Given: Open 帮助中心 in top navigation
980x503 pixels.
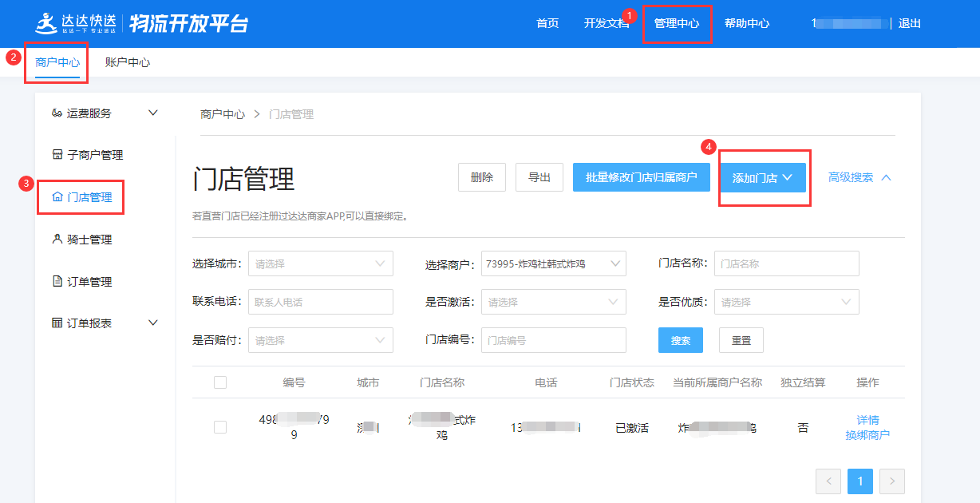Looking at the screenshot, I should coord(747,23).
